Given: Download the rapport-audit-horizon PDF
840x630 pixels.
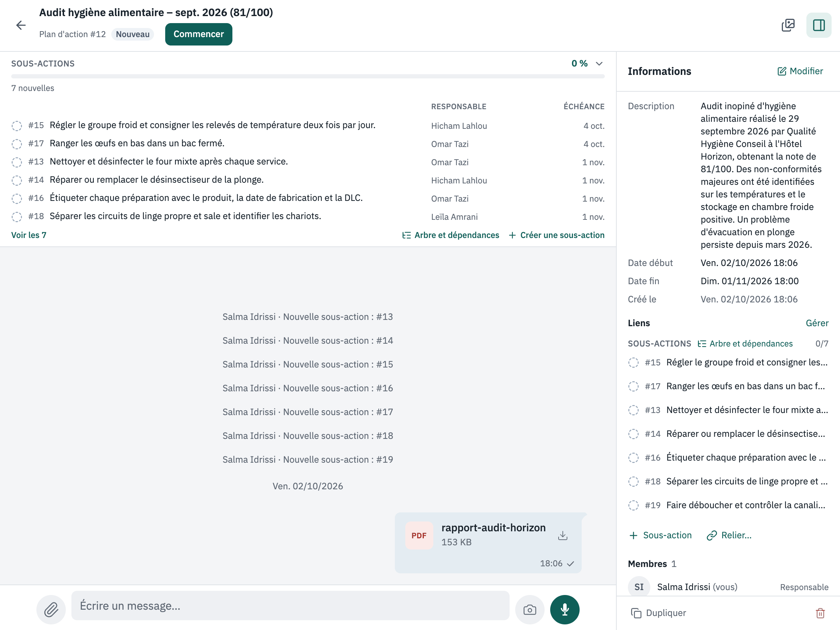Looking at the screenshot, I should [563, 535].
